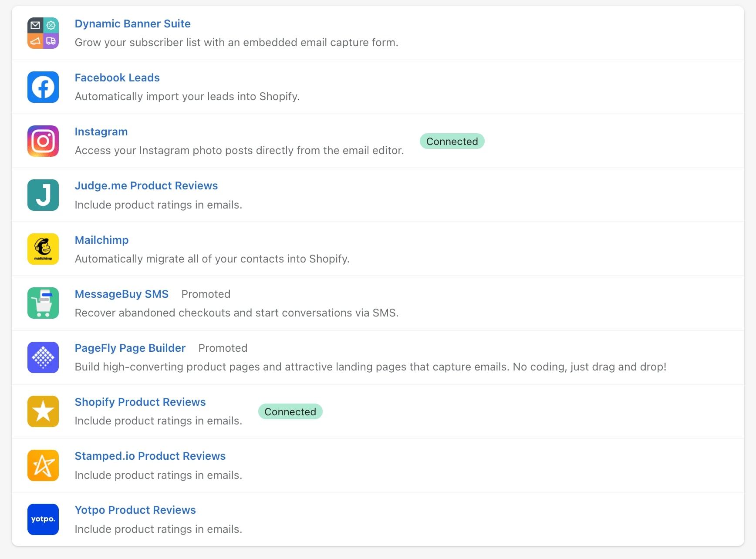Click the Connected badge next to Instagram
The height and width of the screenshot is (559, 756).
(452, 141)
